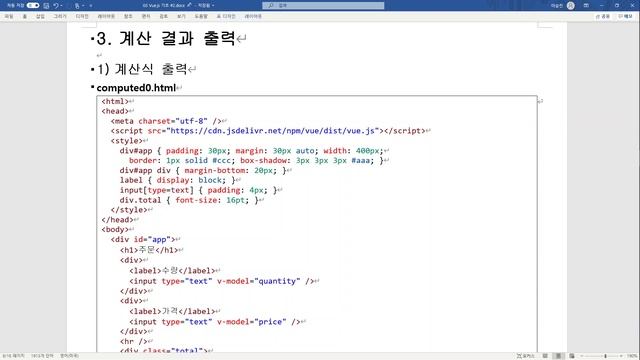Image resolution: width=640 pixels, height=360 pixels.
Task: Switch to the 그리기 (Draw) tab
Action: click(x=60, y=16)
